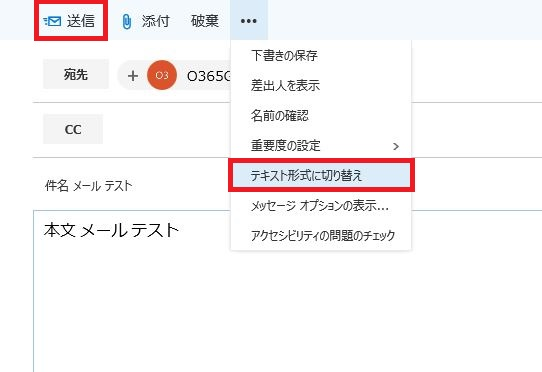
Task: Click in the message body 本文 メール テスト
Action: click(x=111, y=230)
